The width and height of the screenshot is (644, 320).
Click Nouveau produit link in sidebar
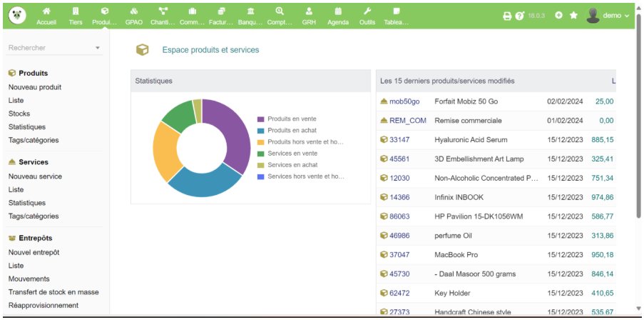click(35, 87)
